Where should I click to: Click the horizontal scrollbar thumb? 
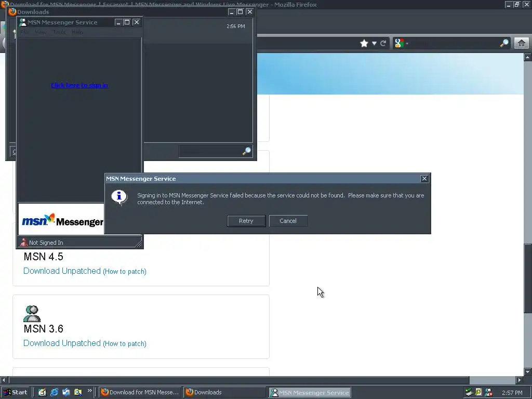coord(238,380)
